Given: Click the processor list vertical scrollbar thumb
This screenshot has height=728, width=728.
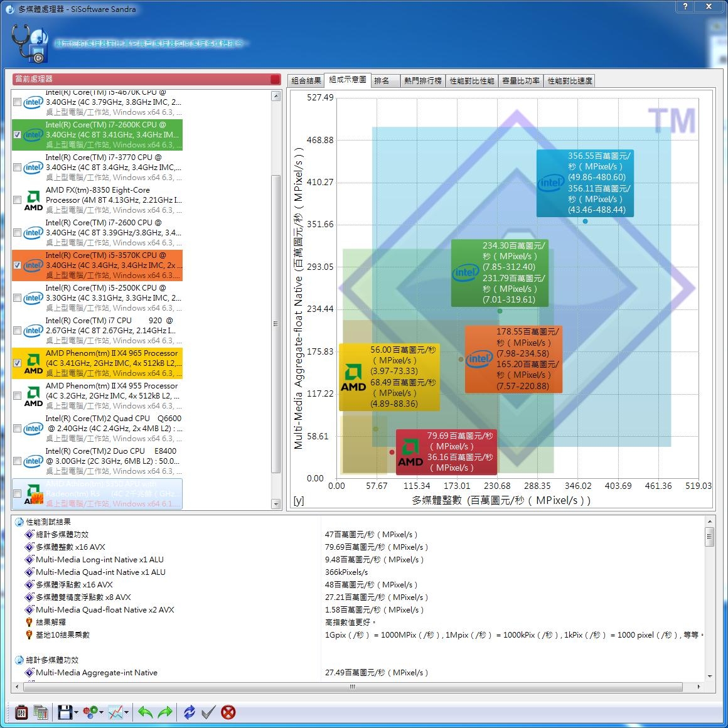Looking at the screenshot, I should [x=276, y=324].
